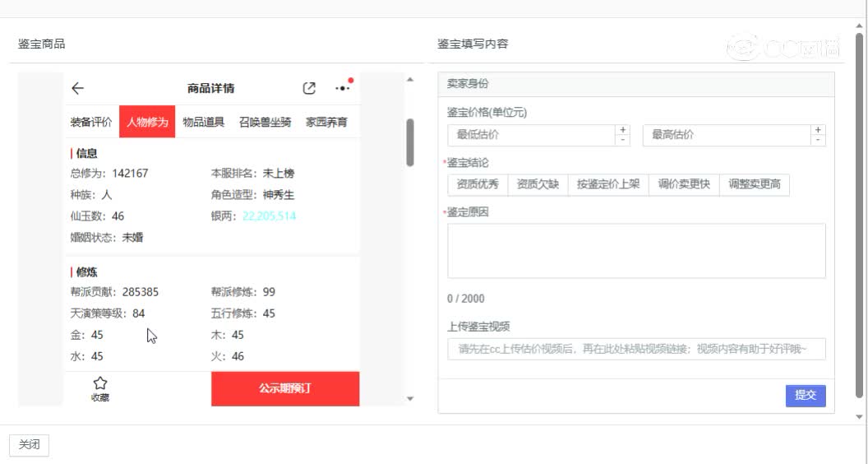Choose the 调价卖更快 option
This screenshot has width=868, height=464.
point(684,184)
